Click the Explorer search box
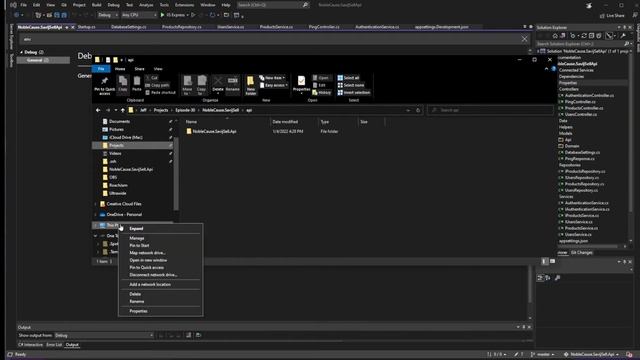Image resolution: width=640 pixels, height=360 pixels. (x=490, y=110)
